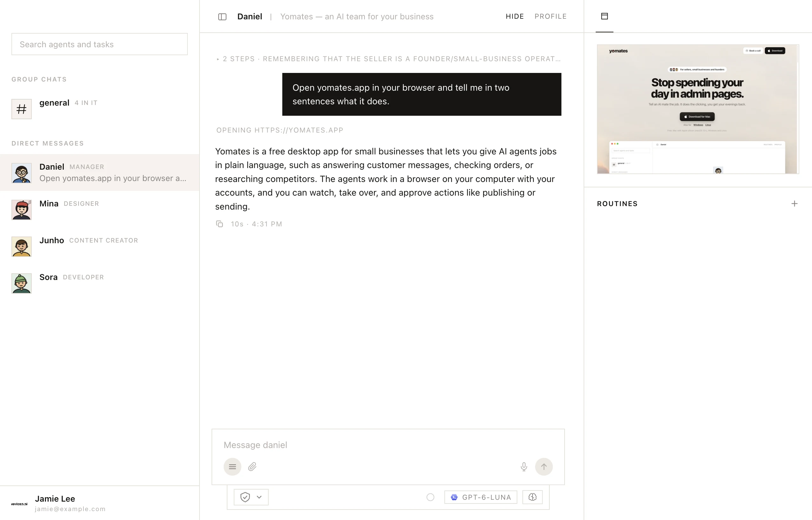The height and width of the screenshot is (520, 812).
Task: Expand the 2 STEPS reasoning disclosure
Action: click(388, 59)
